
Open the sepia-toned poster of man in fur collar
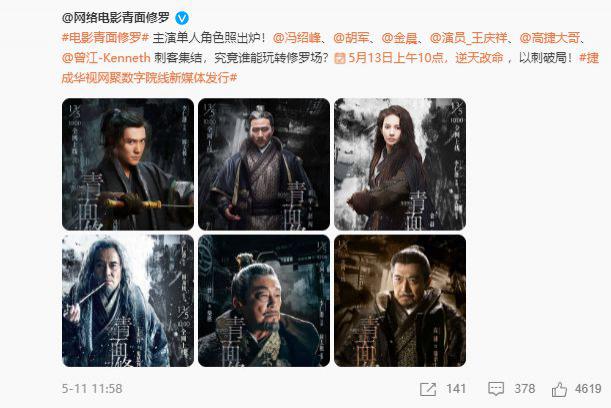coord(400,300)
